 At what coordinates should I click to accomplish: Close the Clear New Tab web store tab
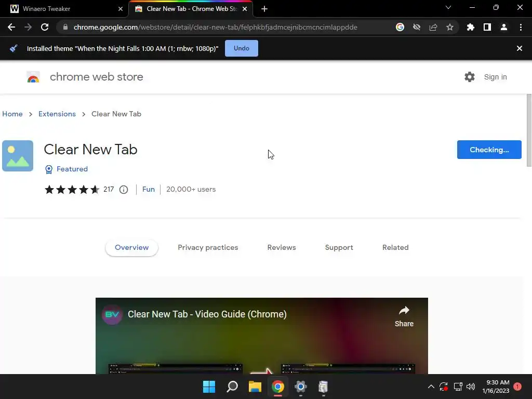245,9
